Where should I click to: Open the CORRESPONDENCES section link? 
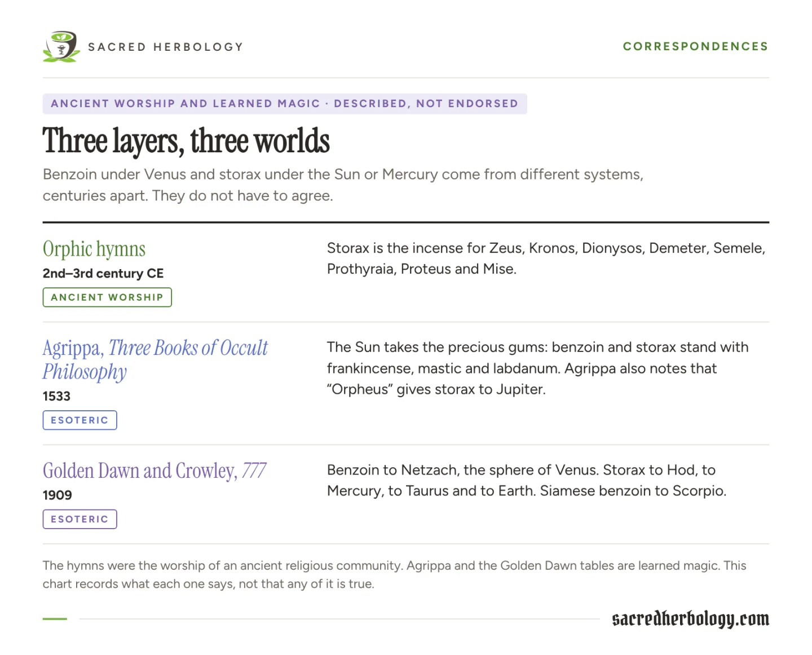[x=696, y=46]
